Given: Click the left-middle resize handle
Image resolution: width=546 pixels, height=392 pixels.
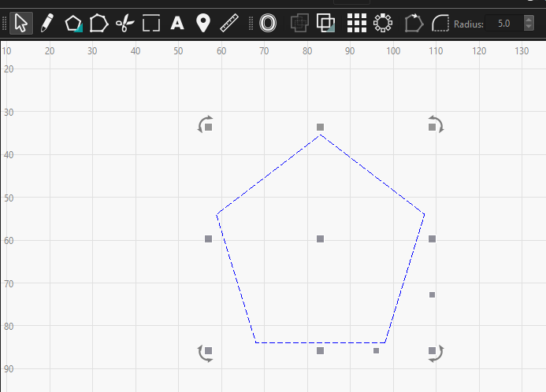Looking at the screenshot, I should coord(209,239).
